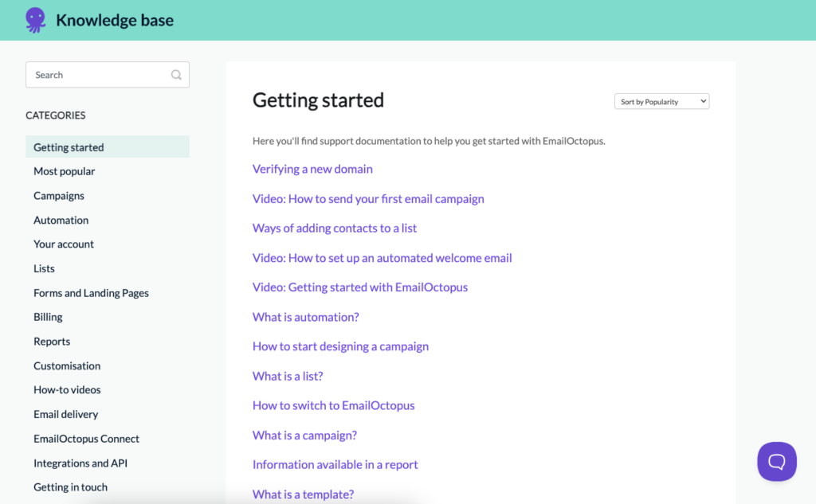The width and height of the screenshot is (816, 504).
Task: Open the Billing category
Action: click(x=48, y=317)
